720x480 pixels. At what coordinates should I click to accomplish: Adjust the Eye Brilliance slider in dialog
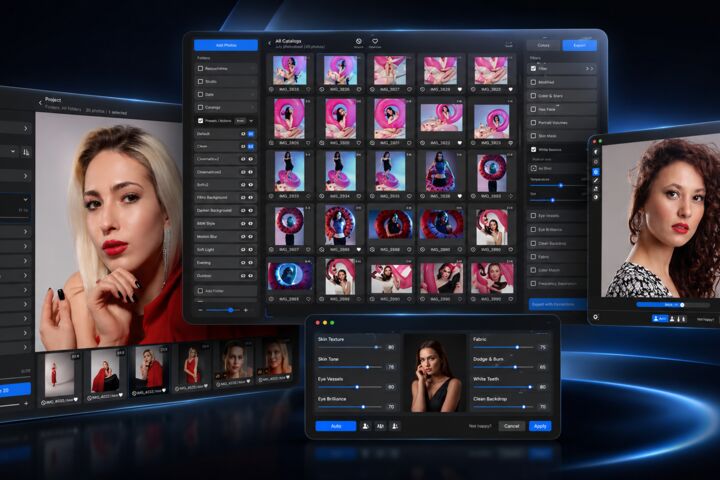click(x=350, y=407)
